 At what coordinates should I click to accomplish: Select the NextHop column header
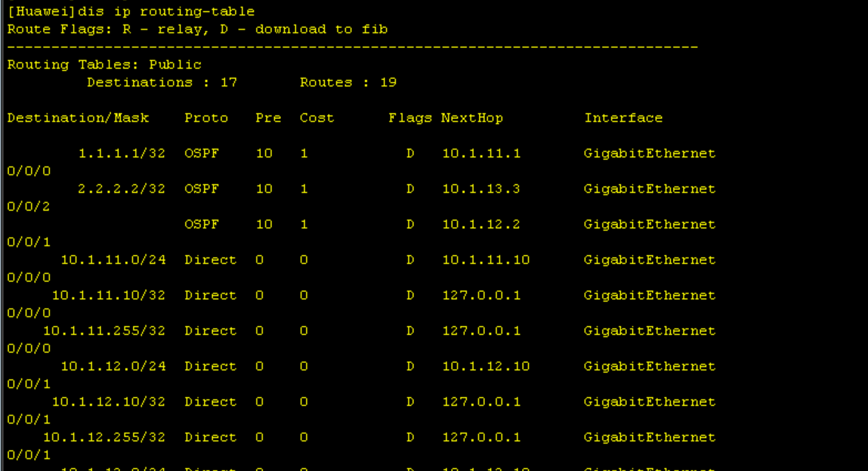(x=471, y=118)
